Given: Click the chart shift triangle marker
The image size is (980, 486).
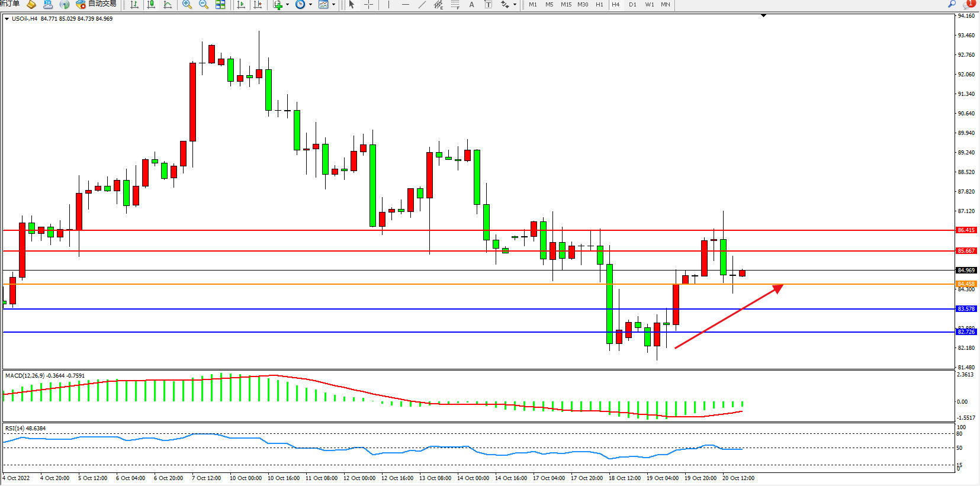Looking at the screenshot, I should 763,16.
